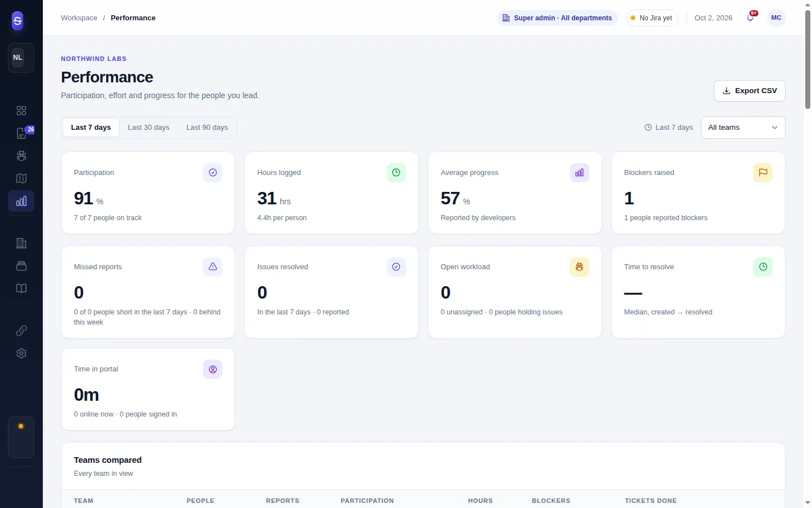This screenshot has height=508, width=812.
Task: Click the Open workload bug icon
Action: (x=580, y=267)
